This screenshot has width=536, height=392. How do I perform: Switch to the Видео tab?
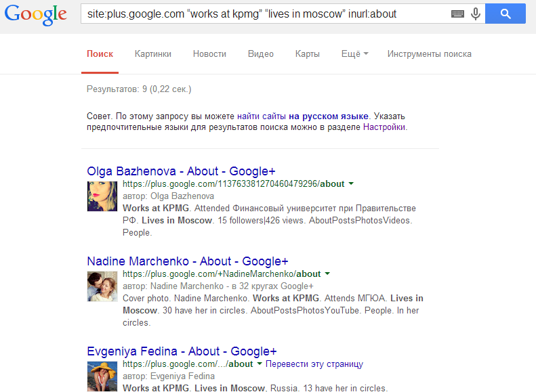[x=260, y=54]
